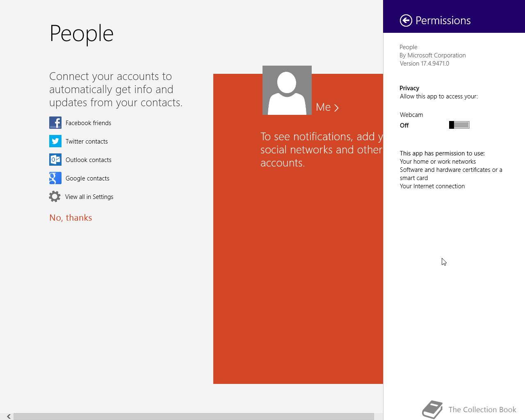Open the Me profile picture
525x420 pixels.
click(287, 90)
